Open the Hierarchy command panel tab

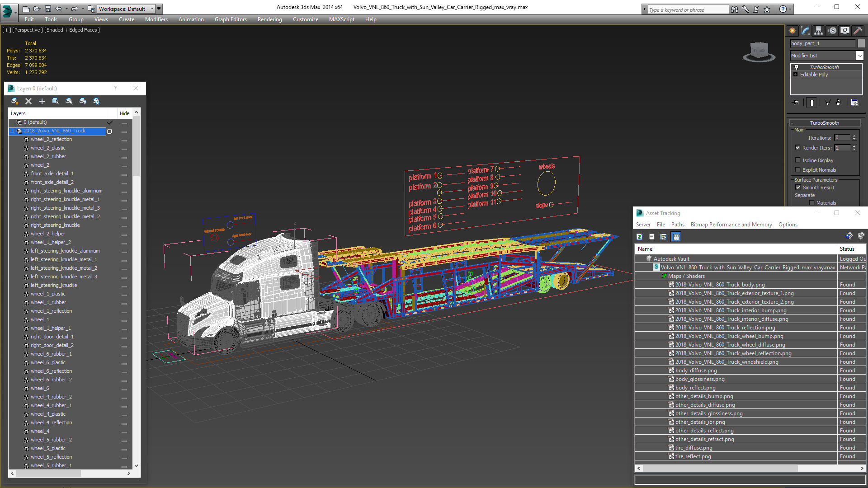click(x=819, y=31)
